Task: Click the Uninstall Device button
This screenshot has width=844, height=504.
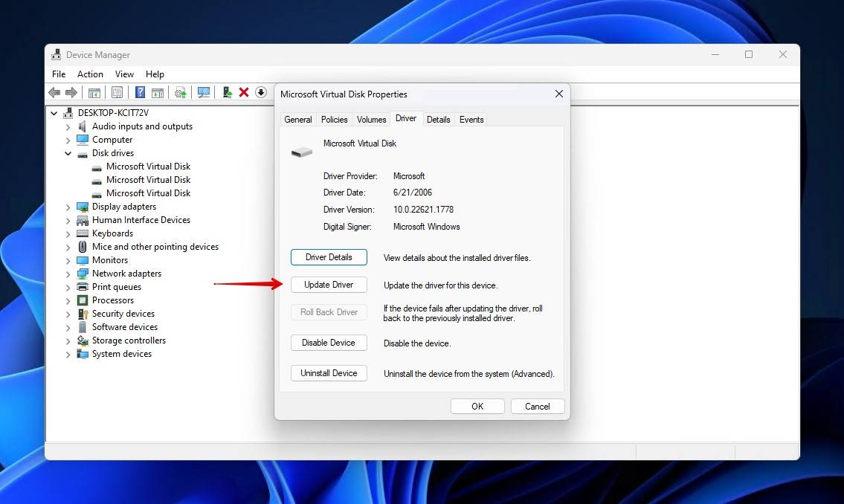Action: tap(329, 373)
